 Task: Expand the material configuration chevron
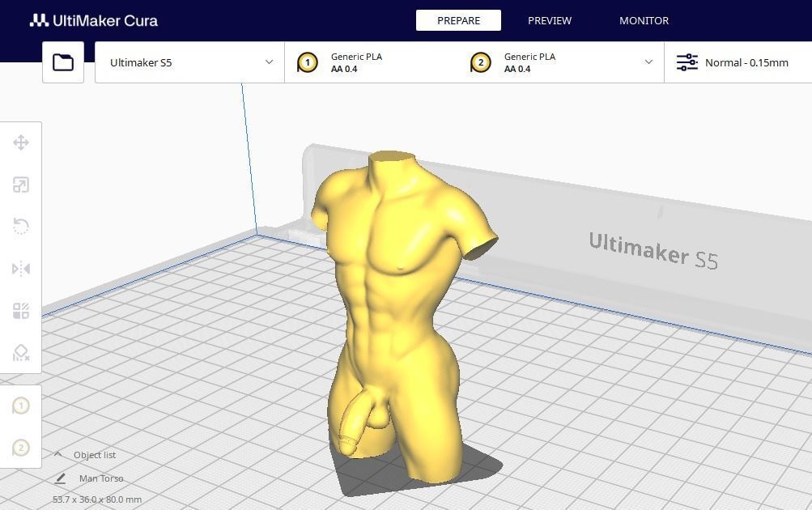(x=648, y=62)
